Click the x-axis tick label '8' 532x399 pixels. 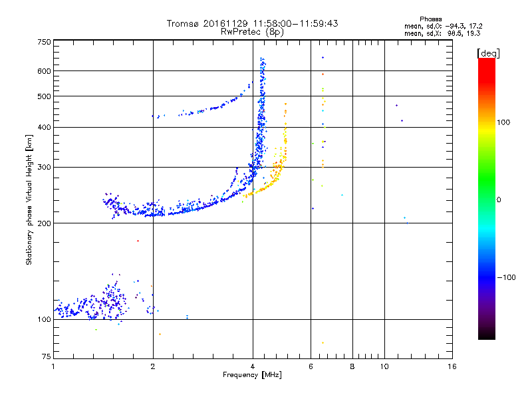(352, 366)
